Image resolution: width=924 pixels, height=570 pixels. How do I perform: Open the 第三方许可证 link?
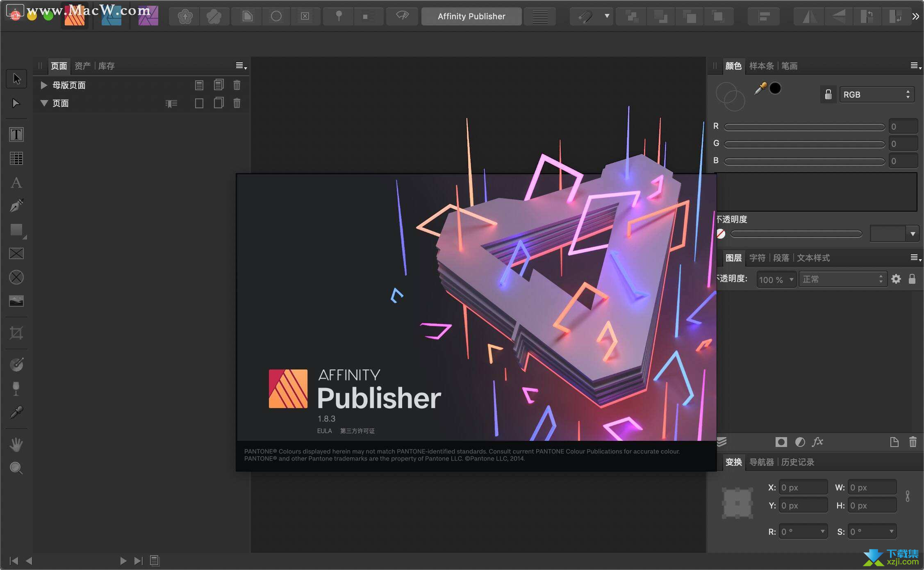[x=357, y=431]
